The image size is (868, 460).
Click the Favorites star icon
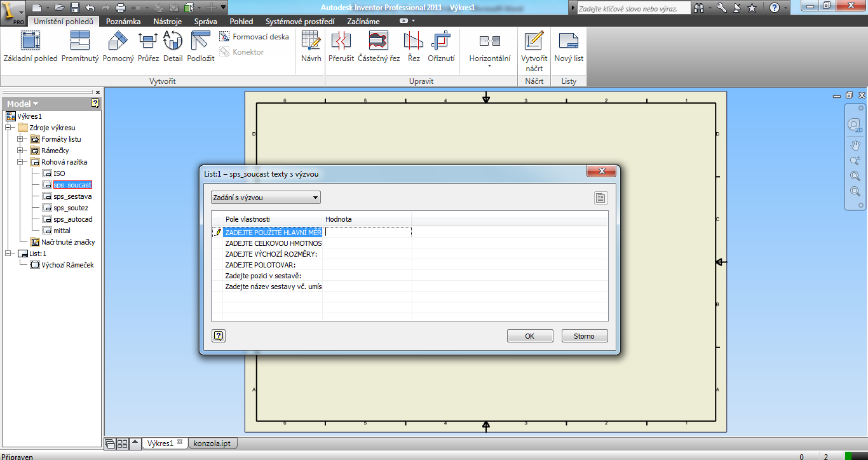tap(752, 8)
